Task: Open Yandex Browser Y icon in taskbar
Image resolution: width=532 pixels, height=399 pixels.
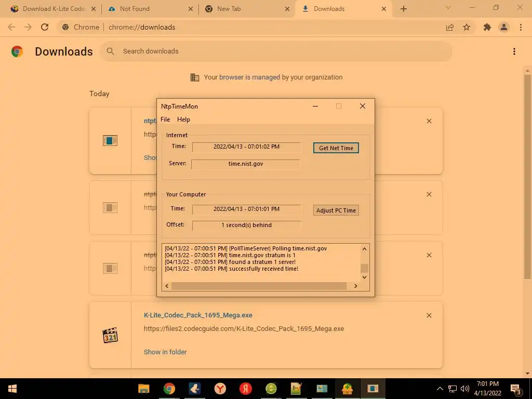Action: [220, 389]
